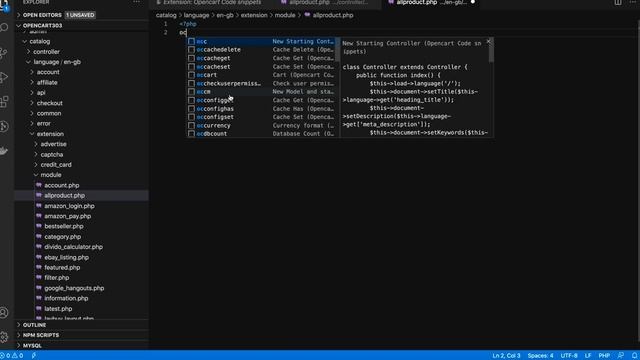Image resolution: width=640 pixels, height=360 pixels.
Task: Open divido_calculator.php in explorer
Action: click(x=73, y=247)
